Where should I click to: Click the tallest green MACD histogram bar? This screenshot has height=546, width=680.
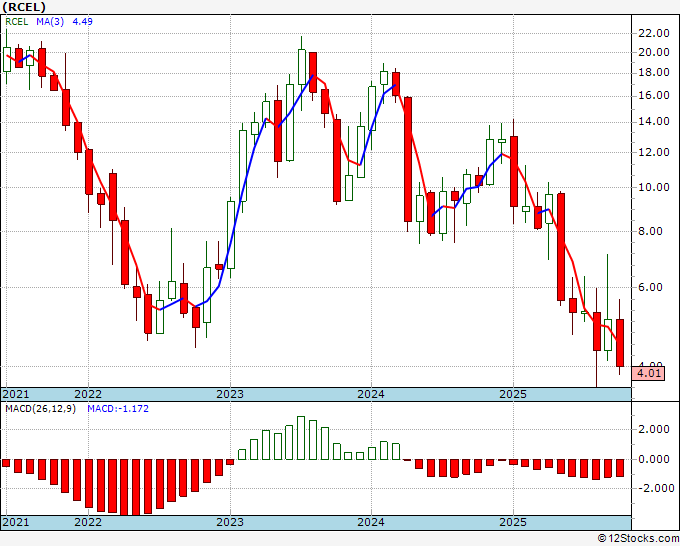301,438
